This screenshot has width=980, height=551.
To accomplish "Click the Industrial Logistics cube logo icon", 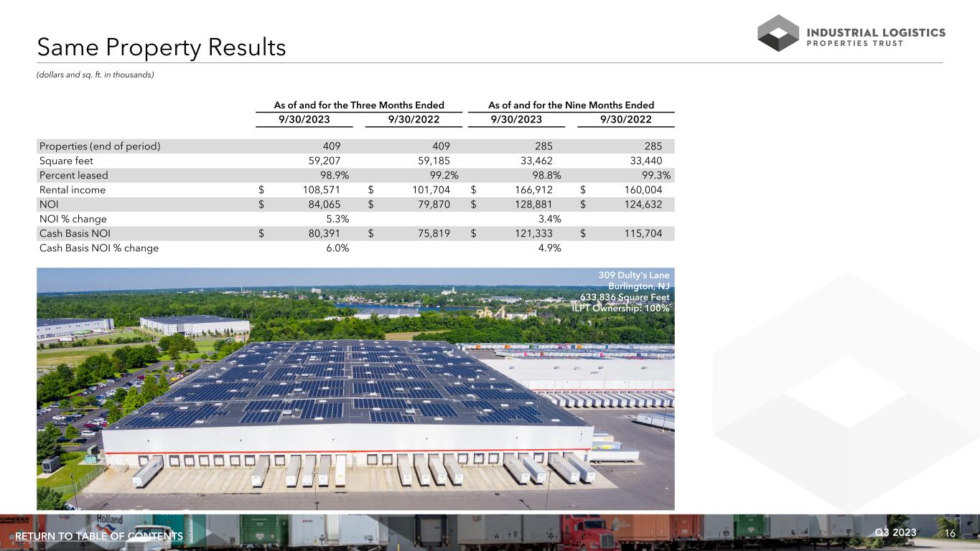I will pyautogui.click(x=778, y=33).
